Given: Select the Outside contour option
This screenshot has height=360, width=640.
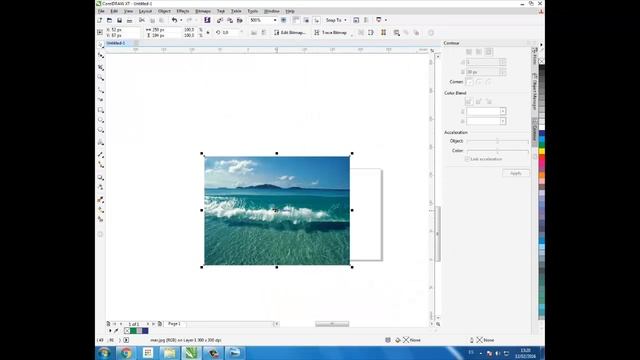Looking at the screenshot, I should 489,52.
